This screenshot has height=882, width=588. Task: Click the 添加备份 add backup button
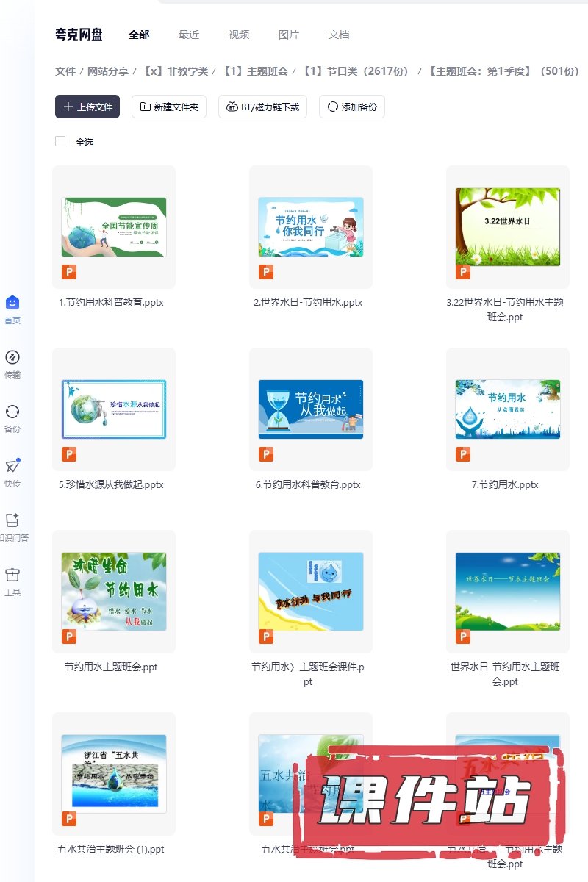pos(352,107)
